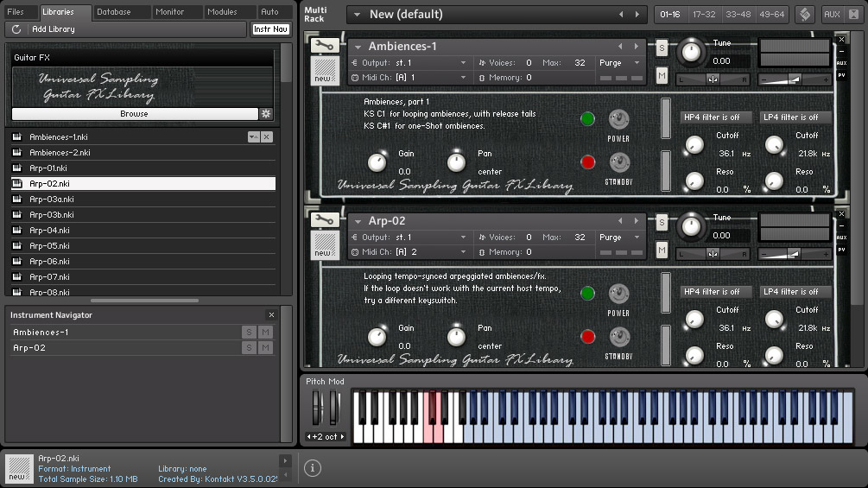
Task: Click the wrench edit icon on Arp-02
Action: 325,221
